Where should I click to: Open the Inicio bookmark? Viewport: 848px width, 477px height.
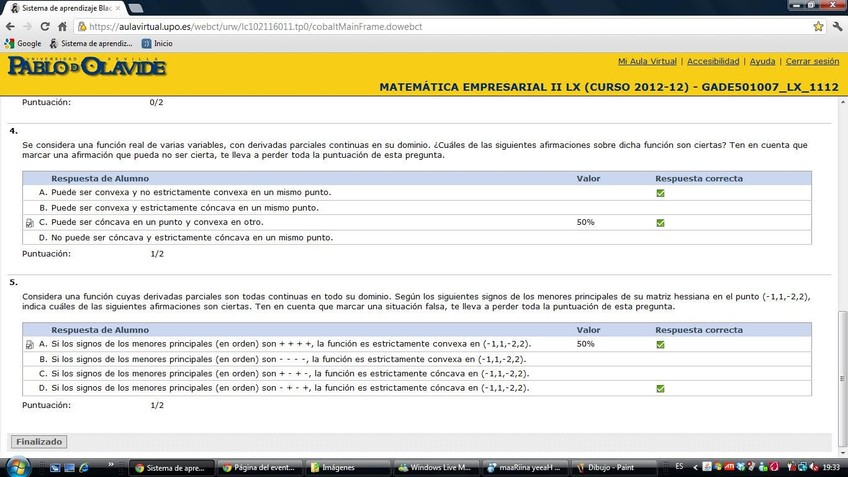coord(156,44)
